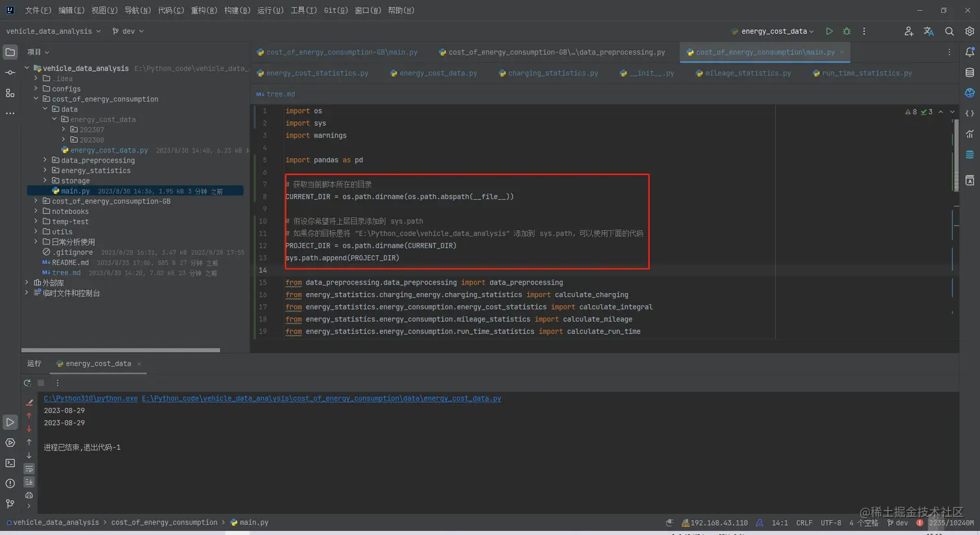Image resolution: width=980 pixels, height=535 pixels.
Task: Switch to the charging_statistics.py tab
Action: click(x=548, y=73)
